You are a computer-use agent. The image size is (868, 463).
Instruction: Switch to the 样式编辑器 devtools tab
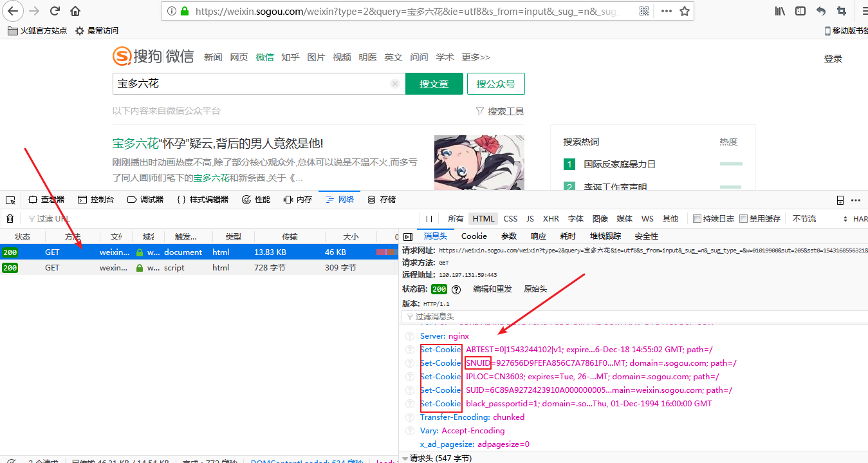point(203,200)
